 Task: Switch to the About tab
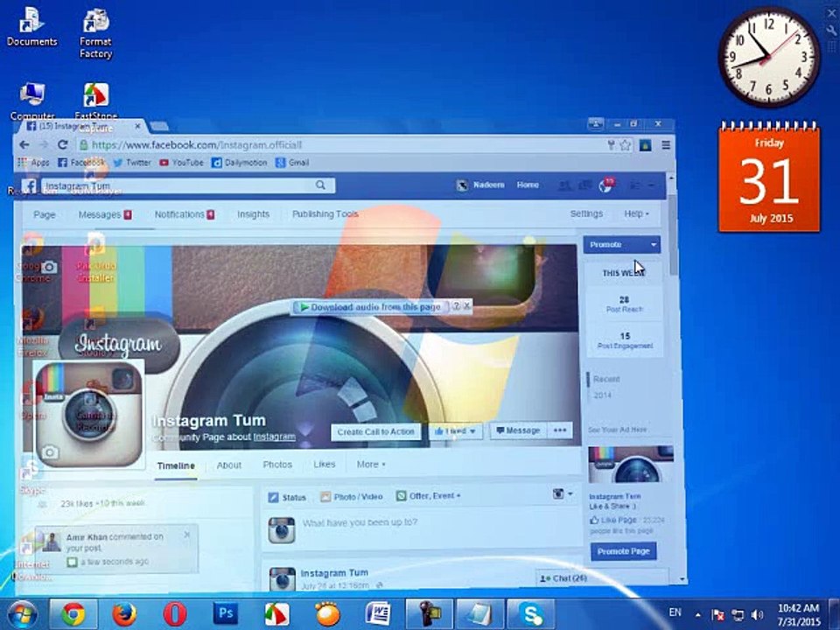pyautogui.click(x=229, y=465)
